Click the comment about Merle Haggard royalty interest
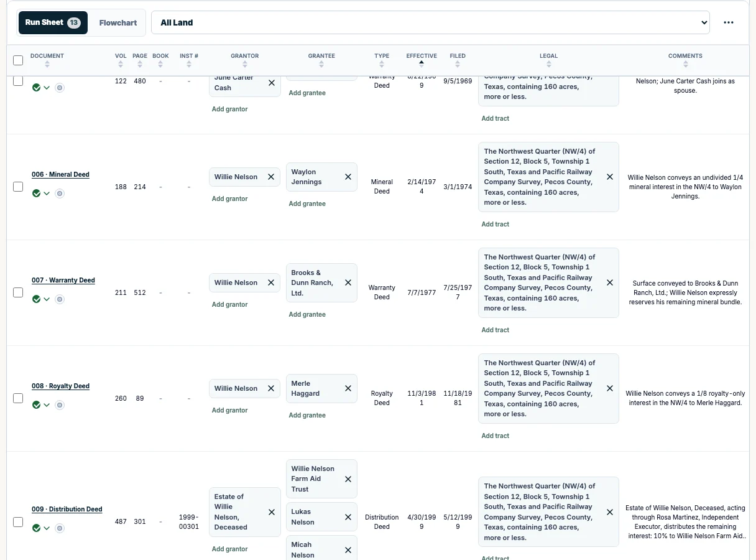Image resolution: width=756 pixels, height=560 pixels. pyautogui.click(x=685, y=398)
